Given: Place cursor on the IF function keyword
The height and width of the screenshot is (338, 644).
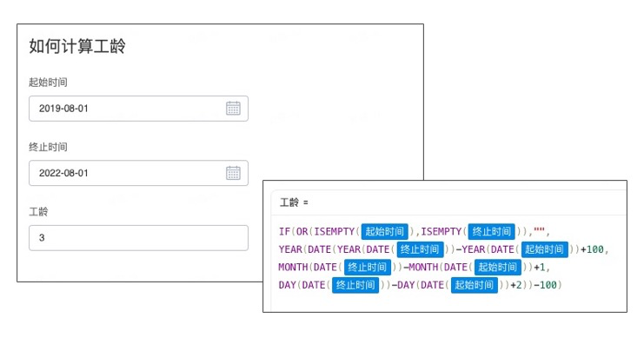Looking at the screenshot, I should 284,232.
